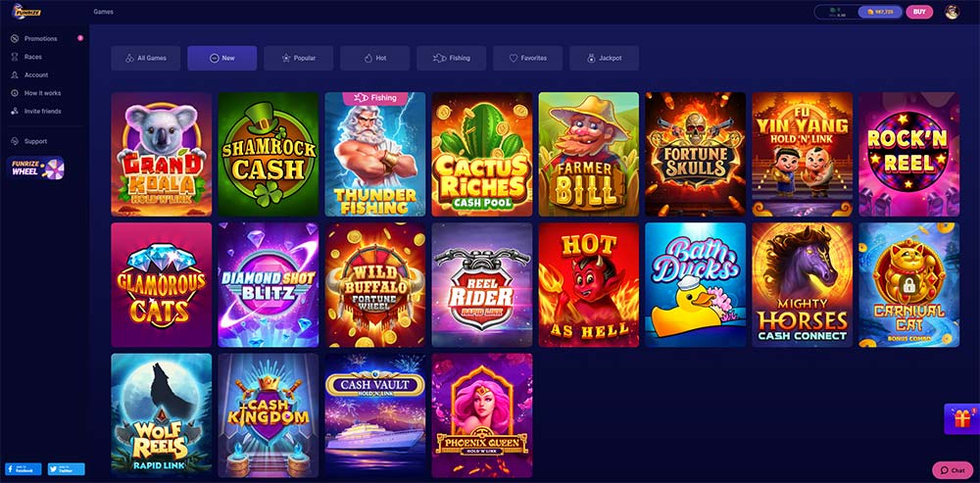Toggle the coin balance currency switch

pyautogui.click(x=857, y=12)
